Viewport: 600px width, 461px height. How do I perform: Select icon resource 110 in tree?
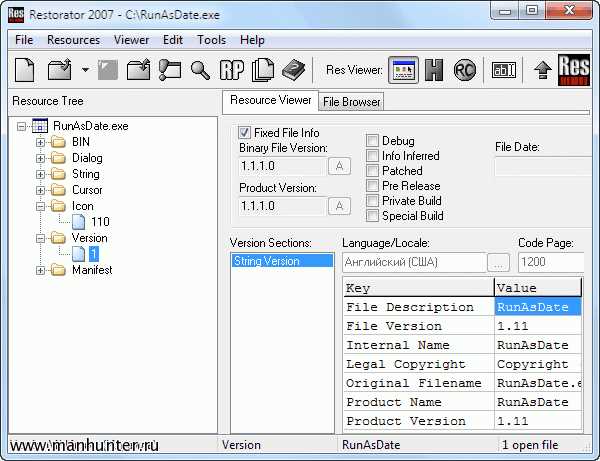pos(100,222)
